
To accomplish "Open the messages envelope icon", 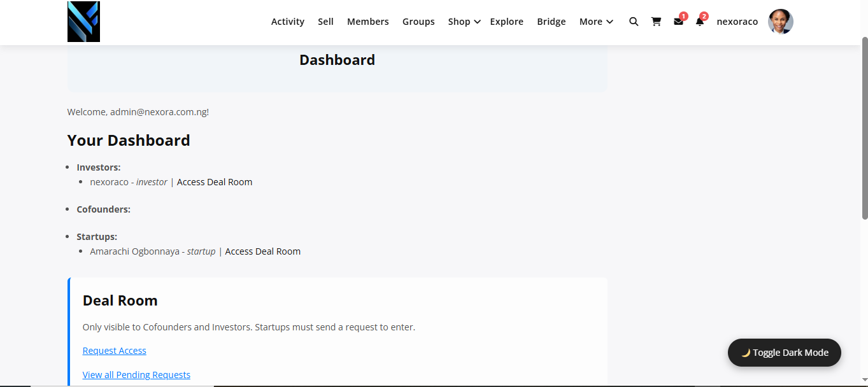I will click(x=678, y=22).
